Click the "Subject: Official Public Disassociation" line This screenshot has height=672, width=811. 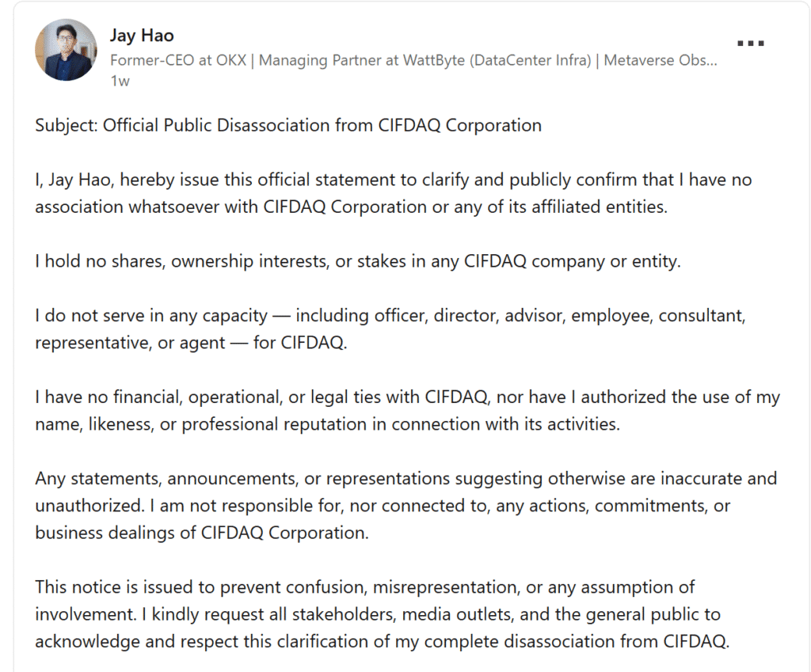tap(206, 125)
